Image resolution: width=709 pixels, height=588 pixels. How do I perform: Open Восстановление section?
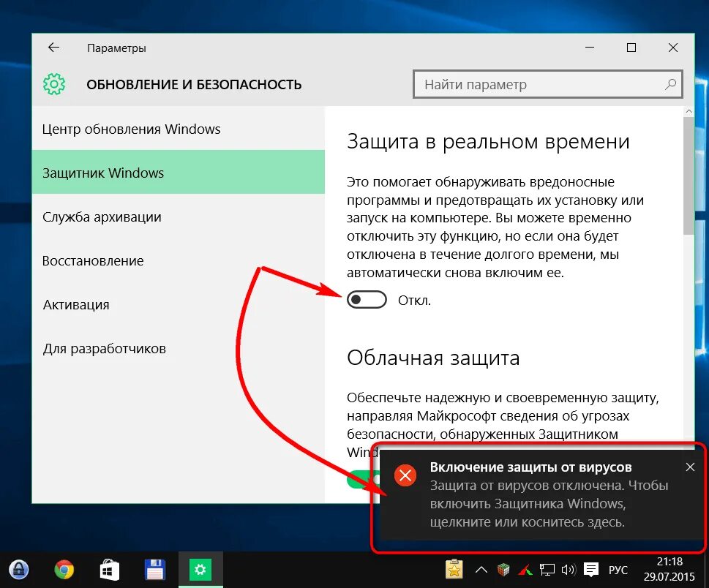pos(178,261)
